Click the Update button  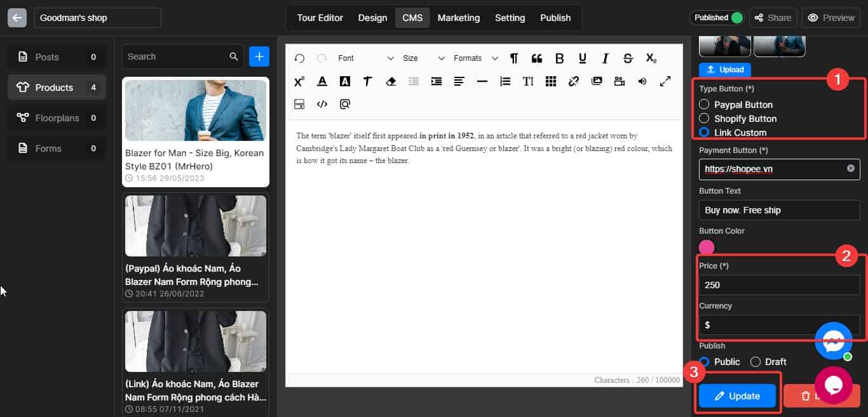coord(738,396)
